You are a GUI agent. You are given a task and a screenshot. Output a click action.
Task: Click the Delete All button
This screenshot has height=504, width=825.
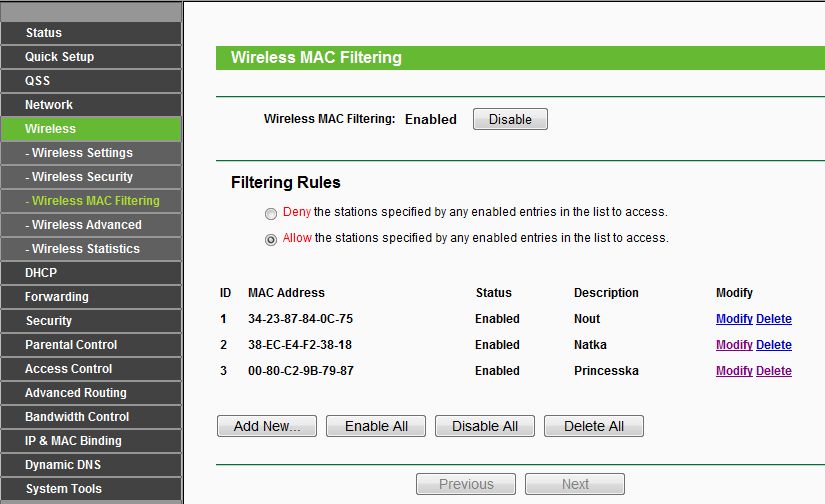click(x=593, y=426)
